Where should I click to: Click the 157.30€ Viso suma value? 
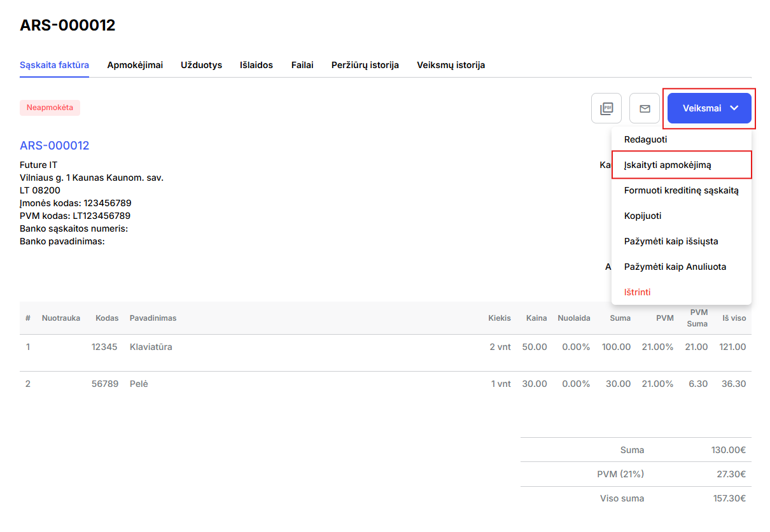[x=729, y=498]
